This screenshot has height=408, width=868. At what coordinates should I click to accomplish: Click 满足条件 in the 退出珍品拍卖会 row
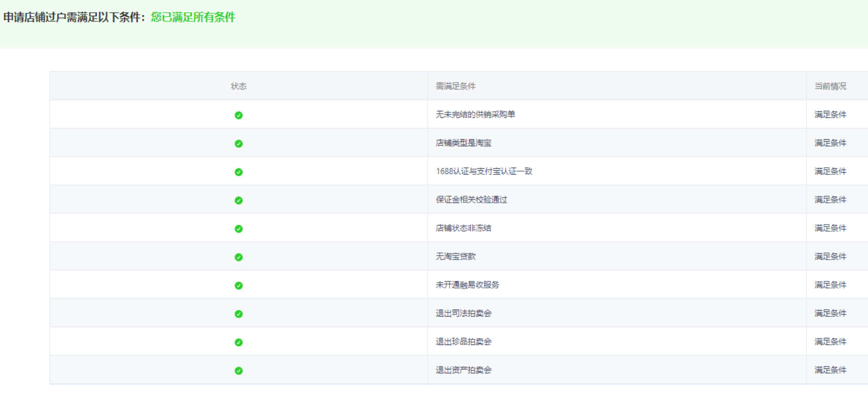830,342
